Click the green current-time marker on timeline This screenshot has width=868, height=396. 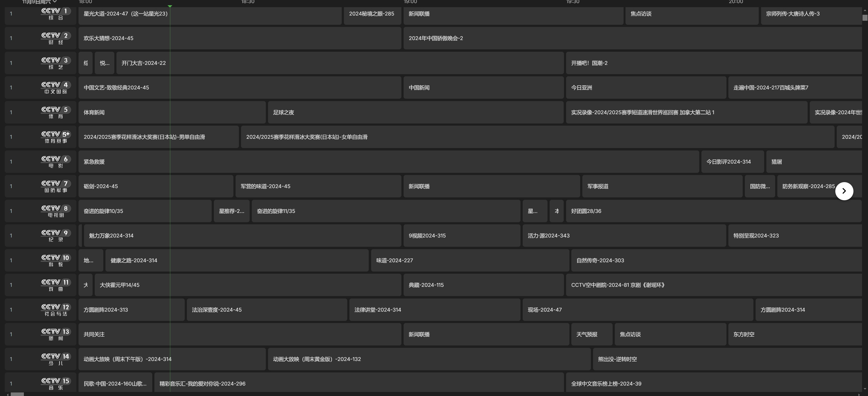click(170, 6)
